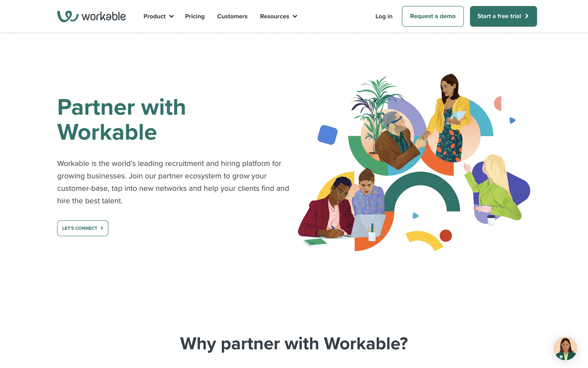This screenshot has height=368, width=588.
Task: Click the blue rounded square shape
Action: 327,135
